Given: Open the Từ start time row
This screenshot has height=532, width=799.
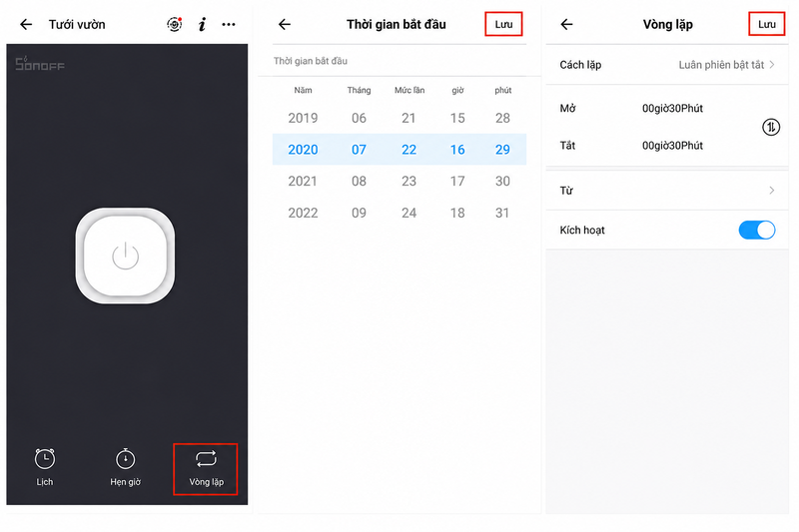Looking at the screenshot, I should [x=667, y=191].
